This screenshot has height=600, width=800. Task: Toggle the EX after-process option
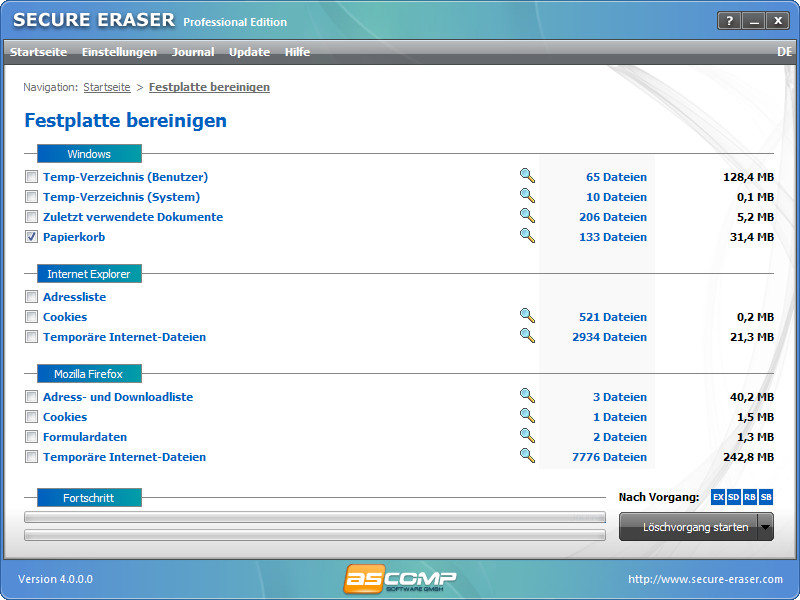point(718,497)
